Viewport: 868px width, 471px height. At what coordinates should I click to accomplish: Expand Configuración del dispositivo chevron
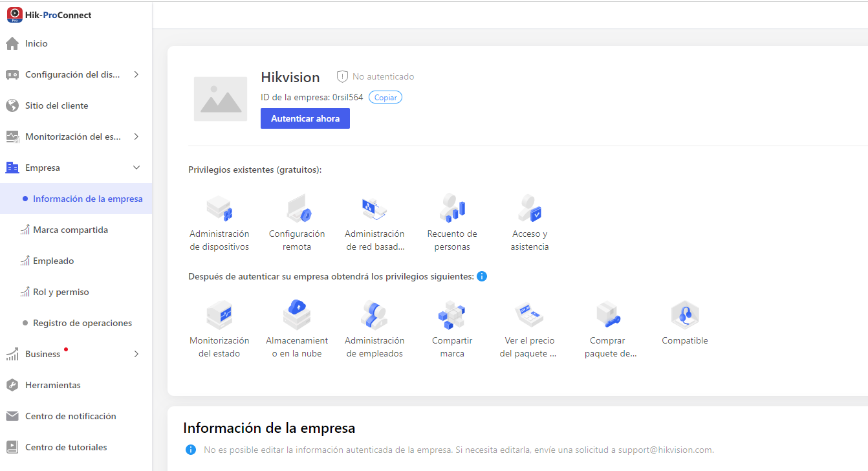(136, 74)
